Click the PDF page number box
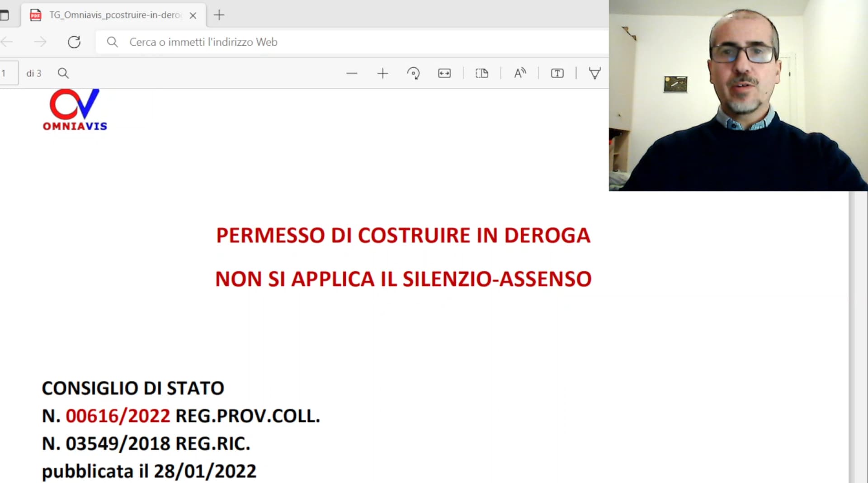Viewport: 868px width, 483px height. point(8,73)
